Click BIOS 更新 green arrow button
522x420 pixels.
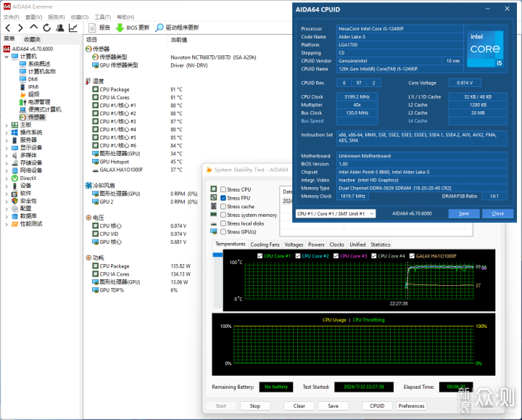133,28
